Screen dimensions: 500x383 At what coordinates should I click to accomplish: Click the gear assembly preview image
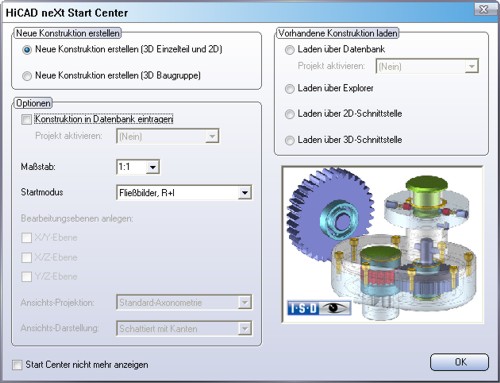tap(383, 245)
